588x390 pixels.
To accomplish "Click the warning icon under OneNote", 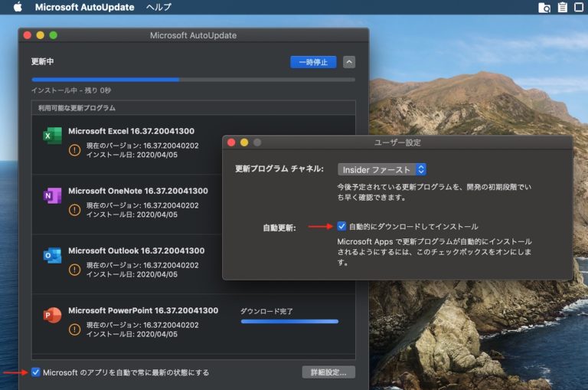I will pos(74,209).
